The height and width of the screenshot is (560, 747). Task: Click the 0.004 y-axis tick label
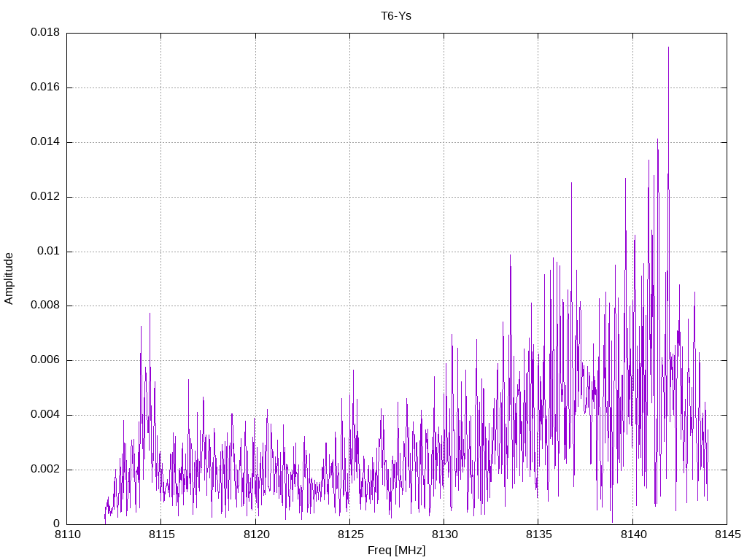point(45,415)
